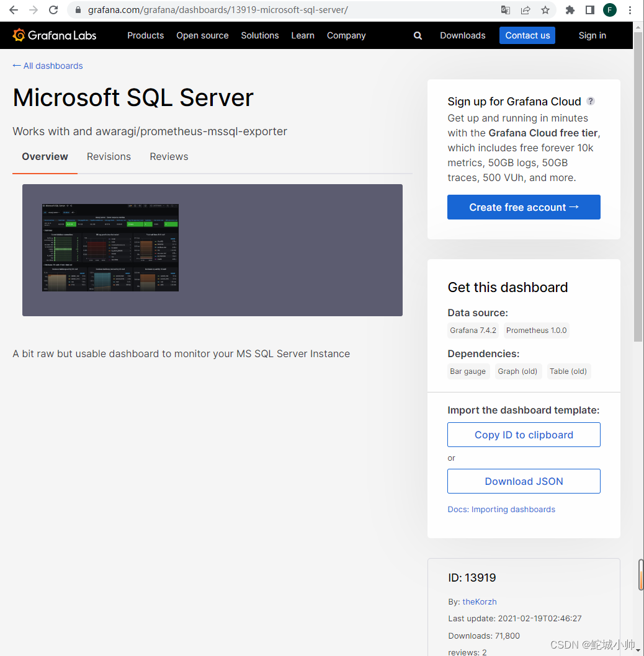Click the Bar gauge dependency tag
This screenshot has height=656, width=644.
[468, 371]
